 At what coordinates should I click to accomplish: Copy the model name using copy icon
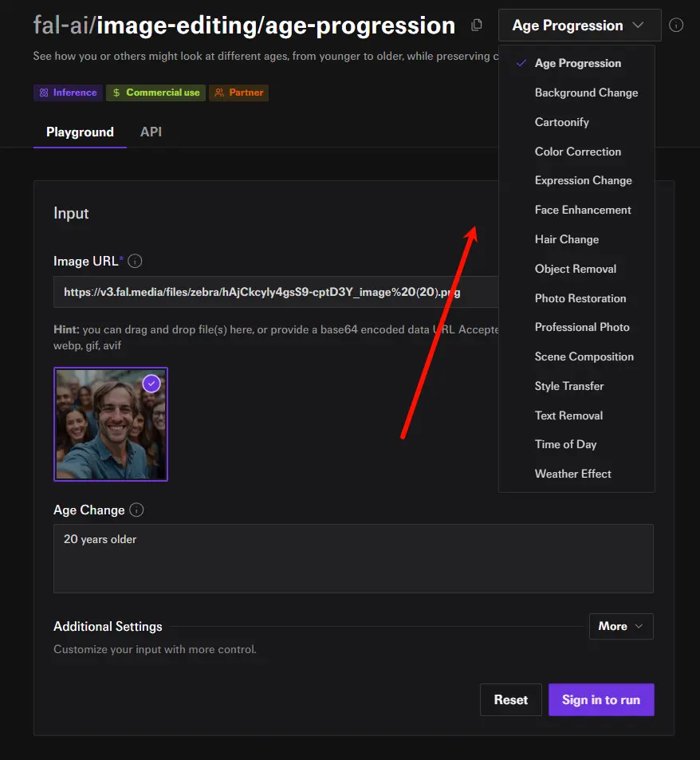point(477,26)
